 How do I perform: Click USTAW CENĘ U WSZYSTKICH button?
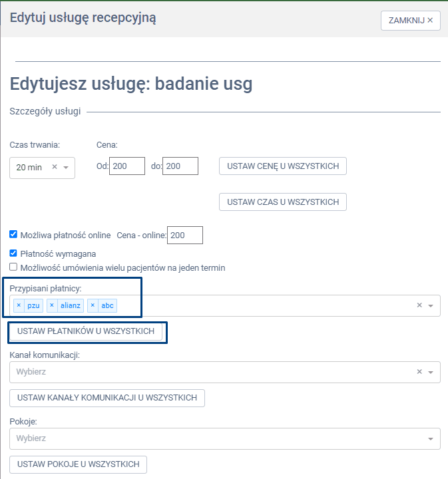pos(283,166)
